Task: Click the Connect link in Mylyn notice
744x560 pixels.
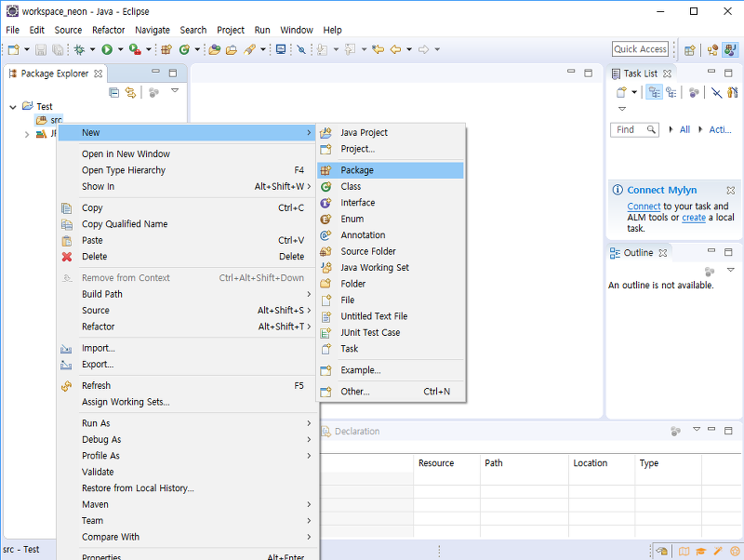Action: click(644, 207)
